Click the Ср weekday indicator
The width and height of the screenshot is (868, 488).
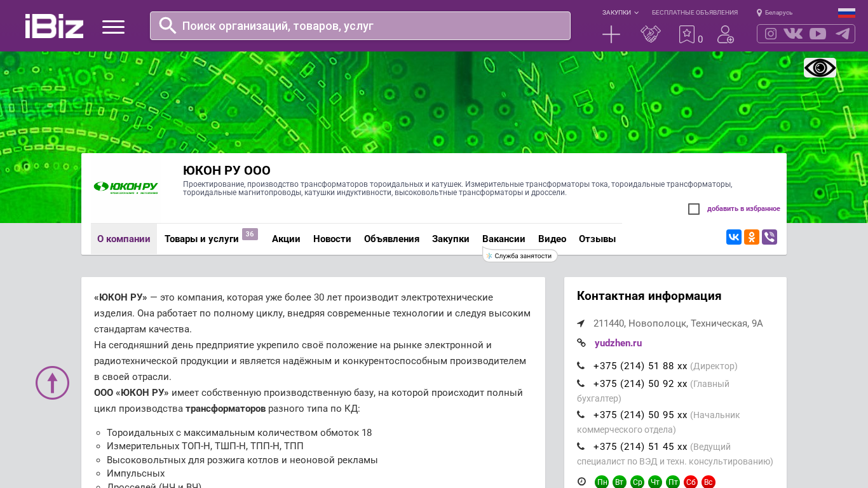637,482
